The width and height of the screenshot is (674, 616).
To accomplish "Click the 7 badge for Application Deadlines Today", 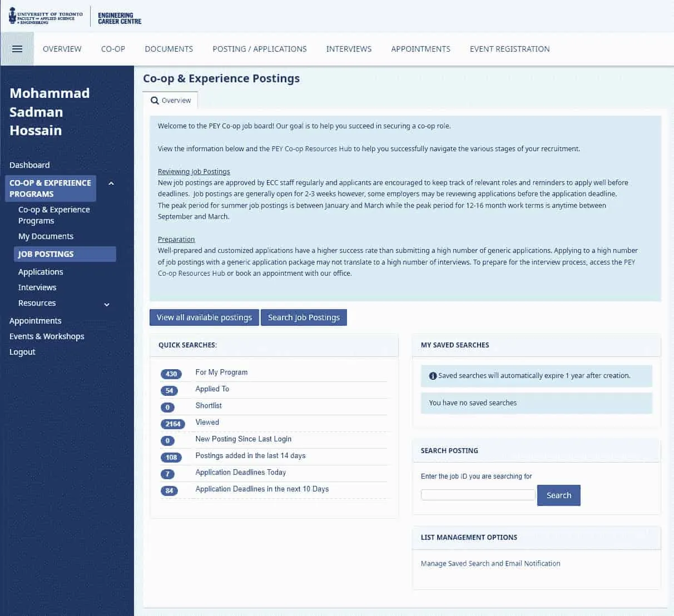I will [168, 474].
